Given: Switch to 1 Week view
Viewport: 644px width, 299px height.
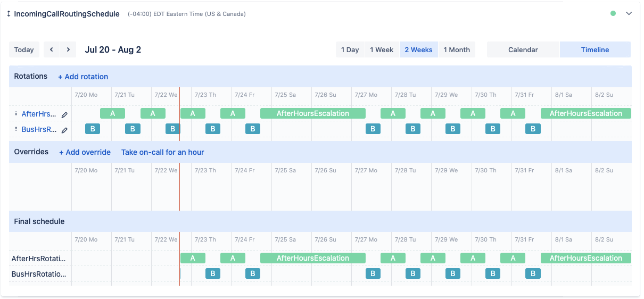Looking at the screenshot, I should coord(382,49).
